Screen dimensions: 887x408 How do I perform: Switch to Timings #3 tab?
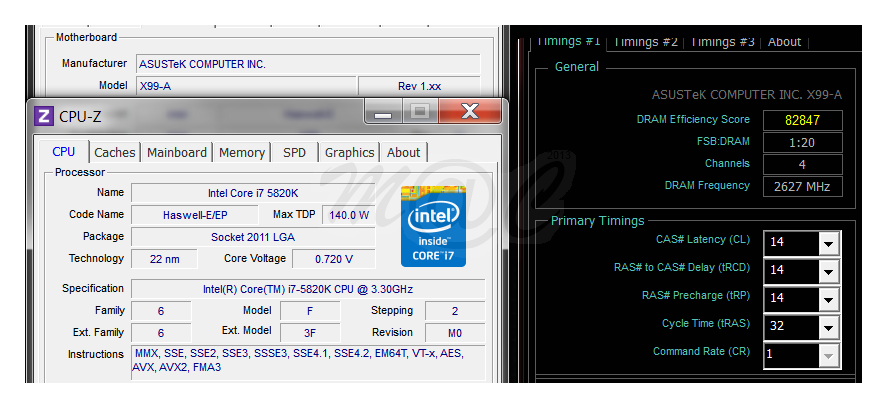click(722, 42)
